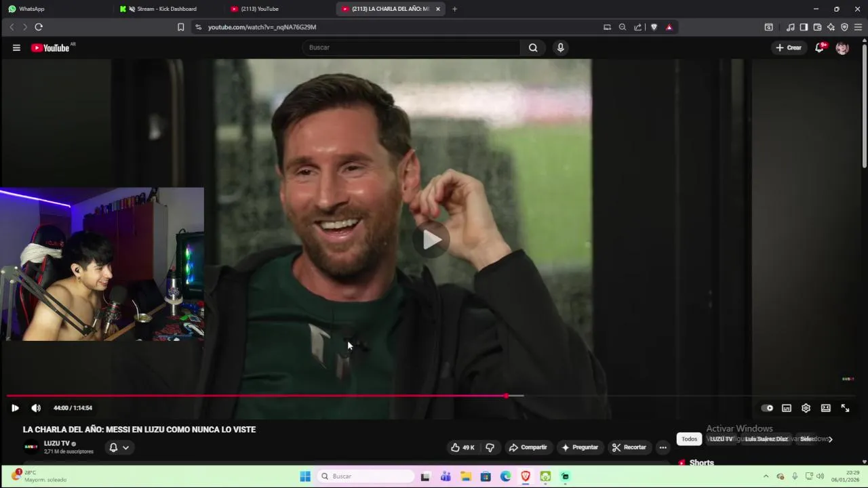Open a new browser tab
Screen dimensions: 868x488
454,9
